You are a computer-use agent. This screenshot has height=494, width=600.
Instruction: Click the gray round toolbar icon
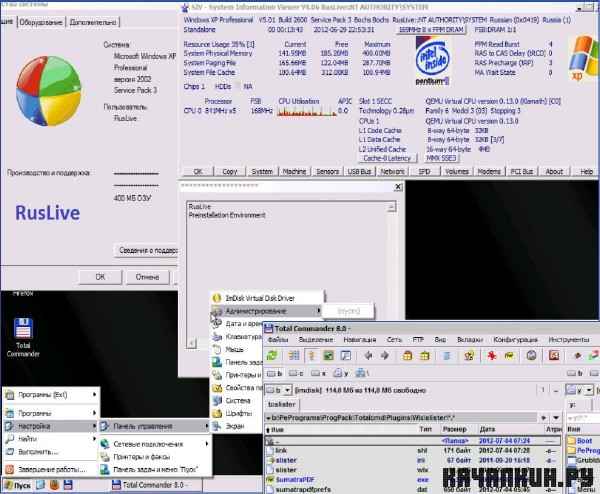531,355
